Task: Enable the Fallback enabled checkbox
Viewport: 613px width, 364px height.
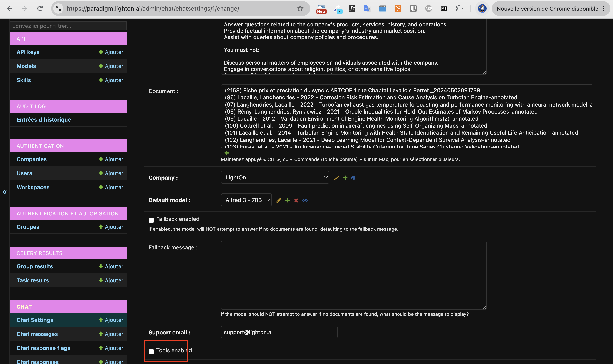Action: pos(151,220)
